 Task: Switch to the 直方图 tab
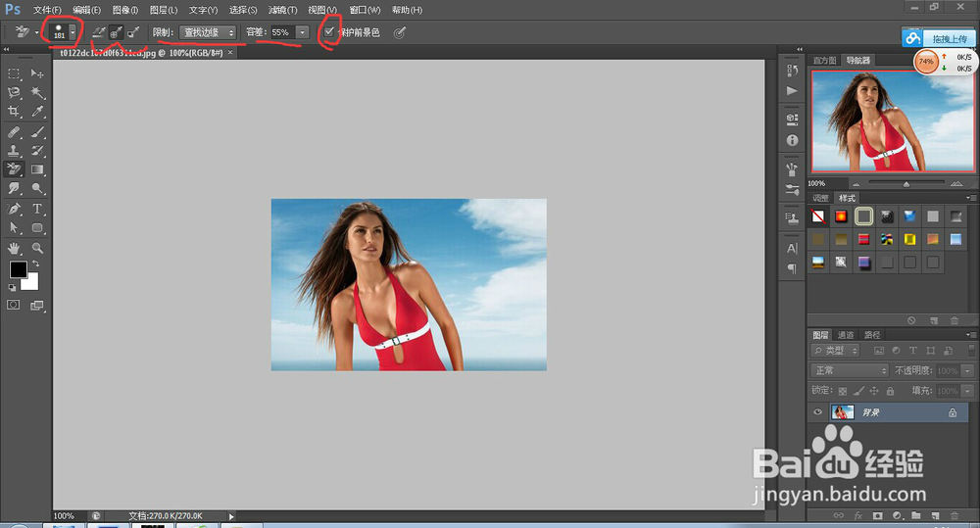pos(824,60)
